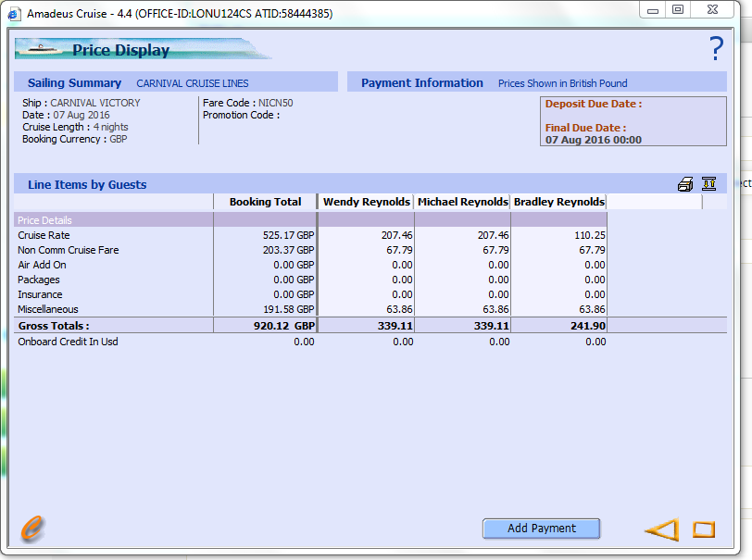Click the Prices Shown in British Pound text

(x=562, y=83)
